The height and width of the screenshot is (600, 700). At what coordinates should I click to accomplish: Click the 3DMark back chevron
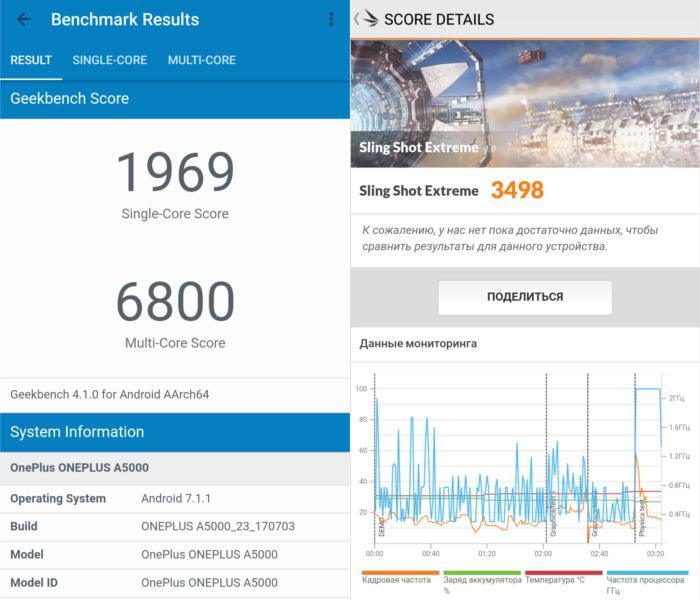tap(357, 19)
